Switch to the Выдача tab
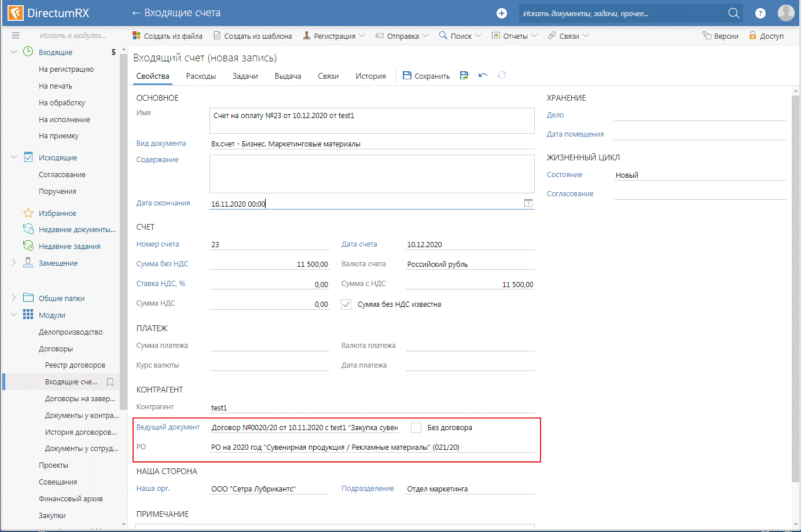The image size is (801, 532). 288,76
